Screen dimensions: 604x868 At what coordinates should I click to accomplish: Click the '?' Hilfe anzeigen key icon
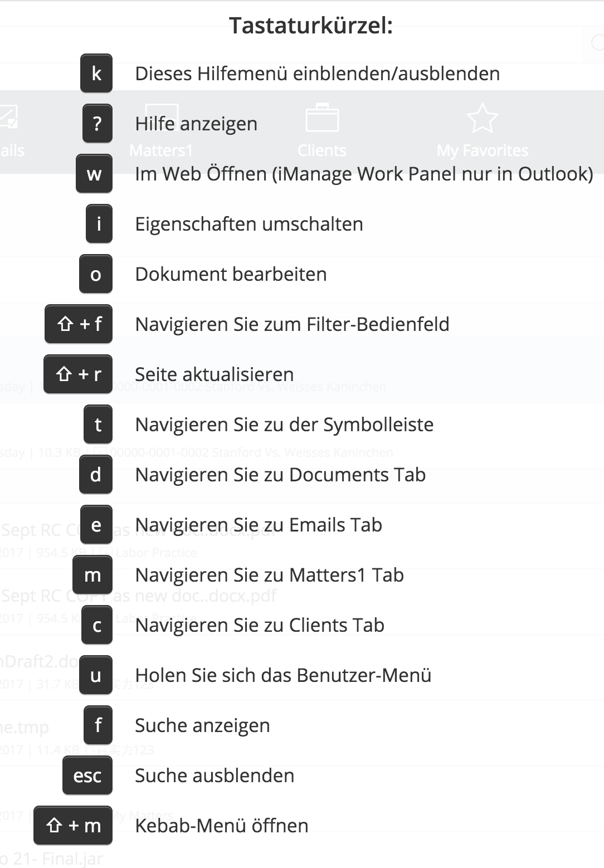point(98,123)
